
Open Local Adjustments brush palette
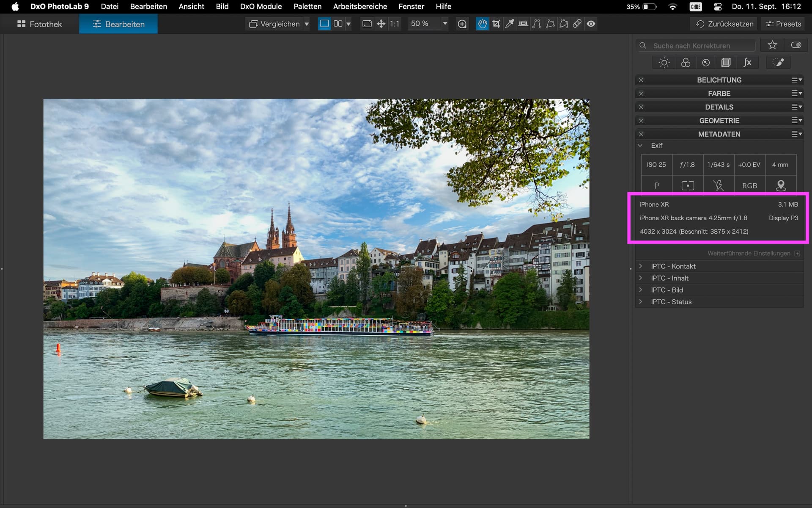click(x=778, y=63)
